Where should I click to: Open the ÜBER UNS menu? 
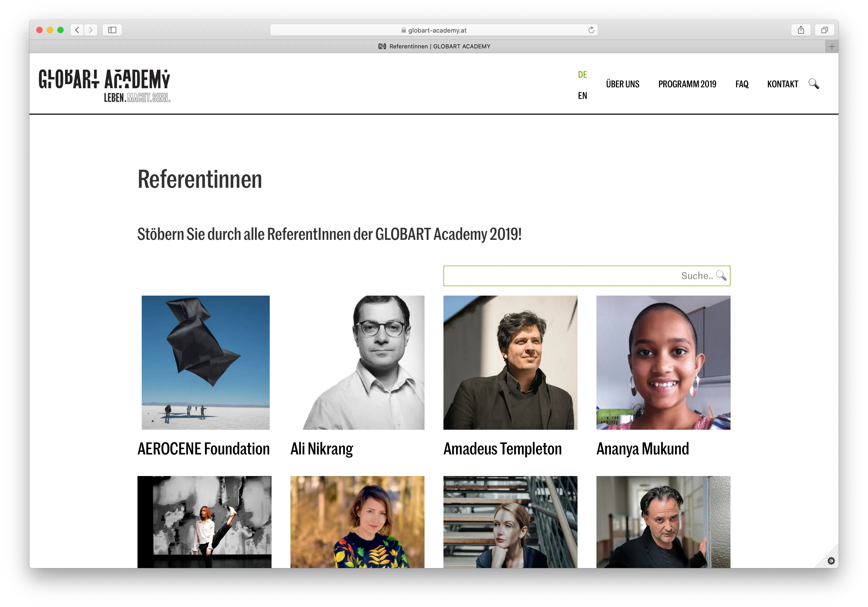click(x=622, y=84)
